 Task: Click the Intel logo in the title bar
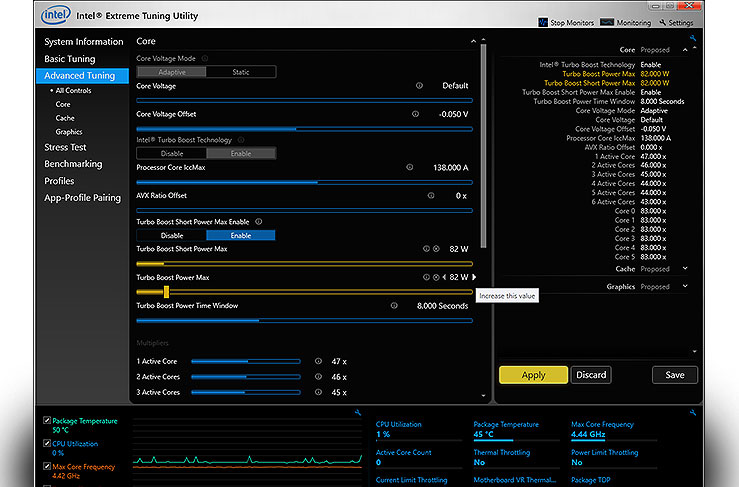tap(56, 15)
